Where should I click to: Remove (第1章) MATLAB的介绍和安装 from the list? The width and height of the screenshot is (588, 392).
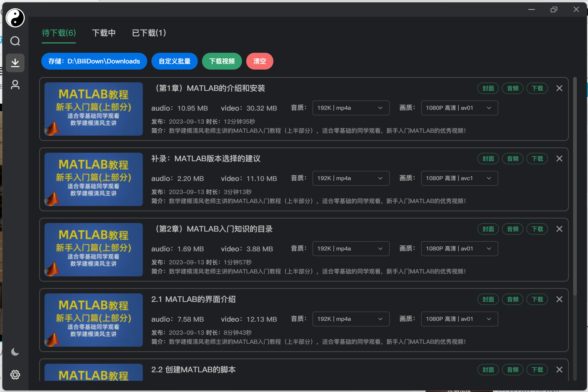tap(559, 88)
